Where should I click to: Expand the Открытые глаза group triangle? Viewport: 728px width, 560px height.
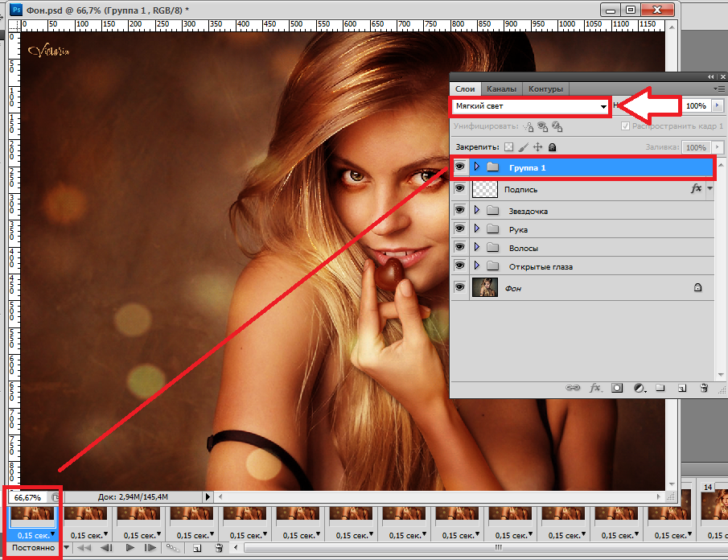point(476,266)
